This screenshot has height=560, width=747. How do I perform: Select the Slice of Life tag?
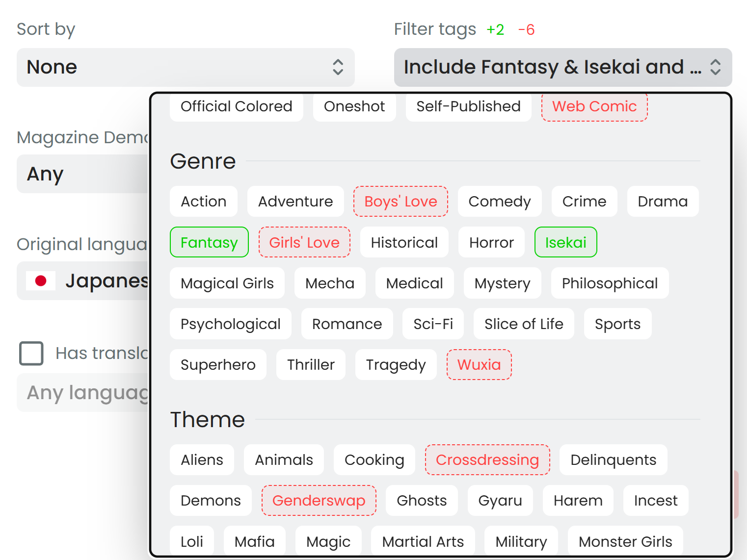click(x=523, y=324)
